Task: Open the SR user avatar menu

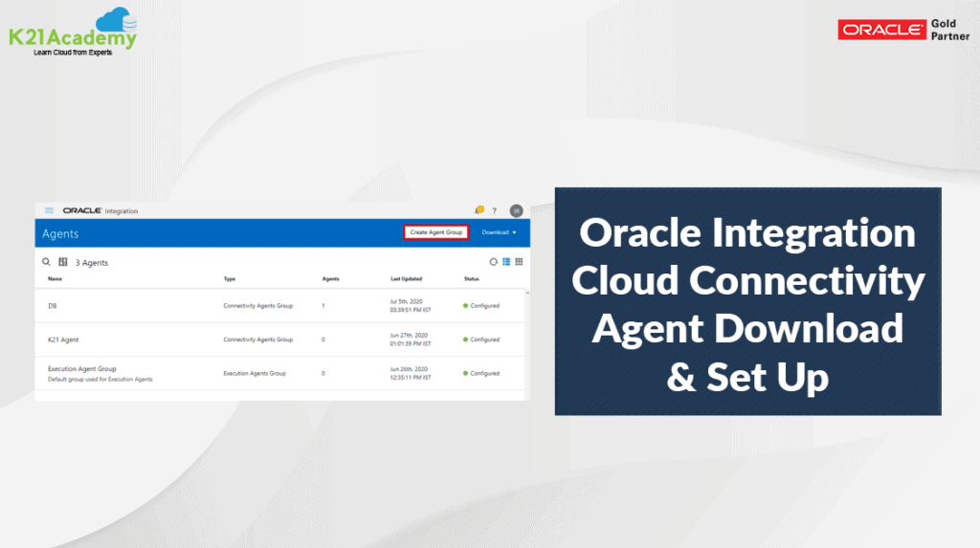Action: coord(516,211)
